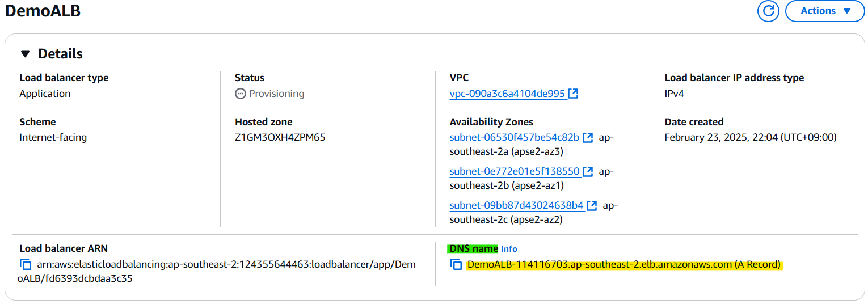The height and width of the screenshot is (304, 868).
Task: Select the load balancer ARN text
Action: (217, 272)
